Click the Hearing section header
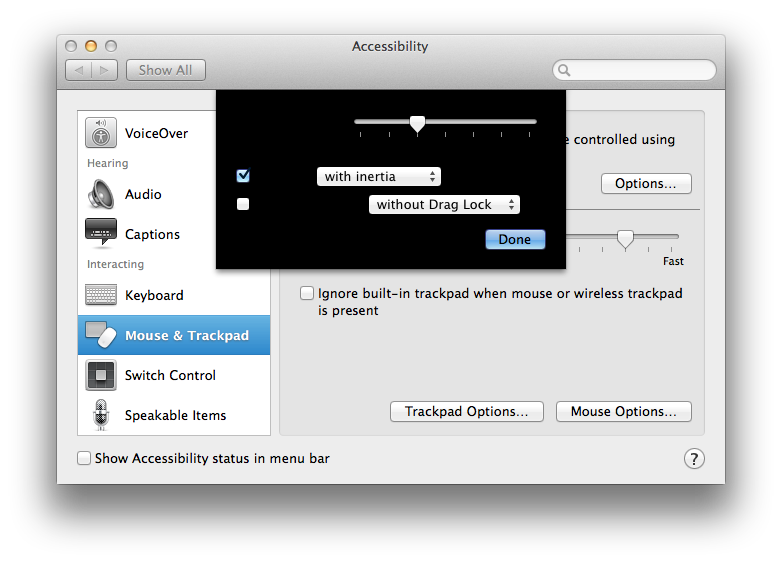Viewport: 782px width, 563px height. (x=107, y=163)
